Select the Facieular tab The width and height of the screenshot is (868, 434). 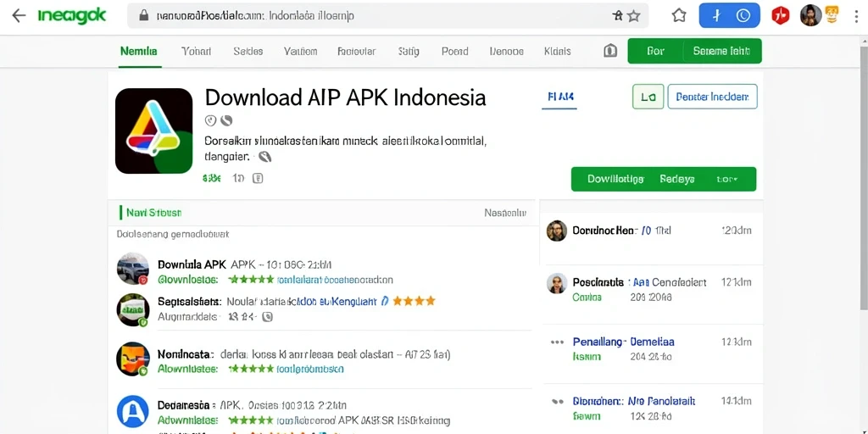(x=357, y=52)
